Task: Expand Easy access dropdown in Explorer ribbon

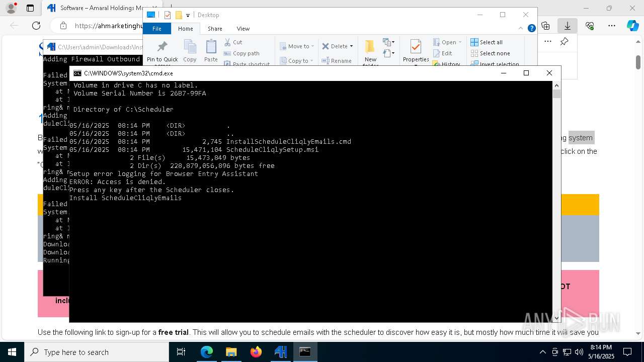Action: click(388, 53)
